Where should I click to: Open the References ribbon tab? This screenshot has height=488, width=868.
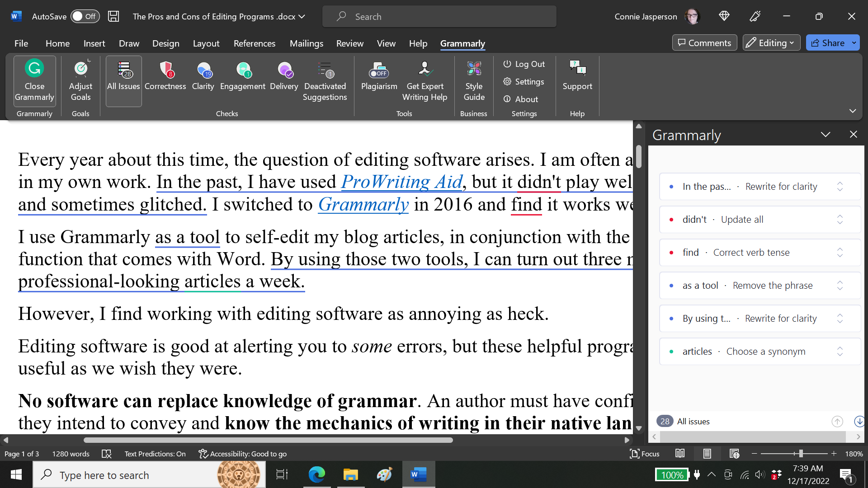255,43
